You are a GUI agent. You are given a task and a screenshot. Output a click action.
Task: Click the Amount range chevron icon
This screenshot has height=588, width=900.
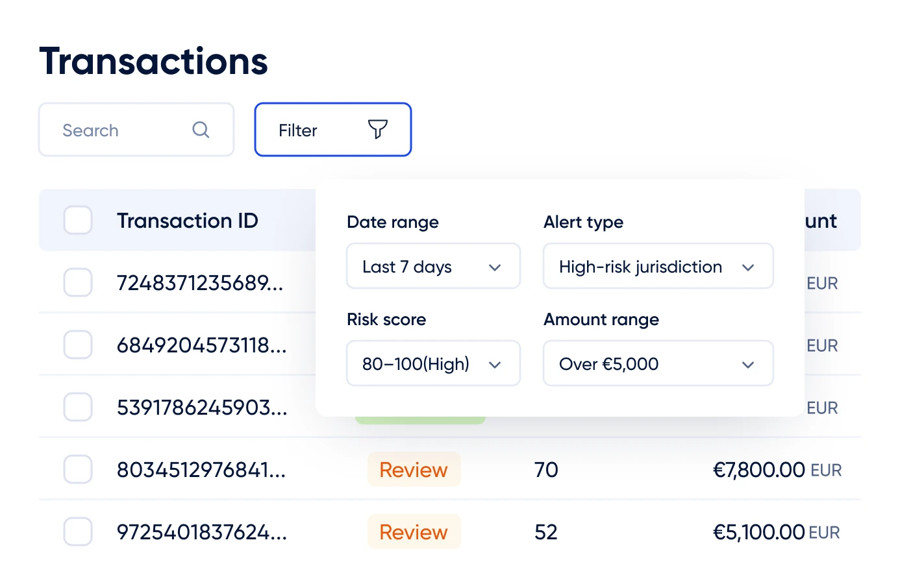[747, 363]
